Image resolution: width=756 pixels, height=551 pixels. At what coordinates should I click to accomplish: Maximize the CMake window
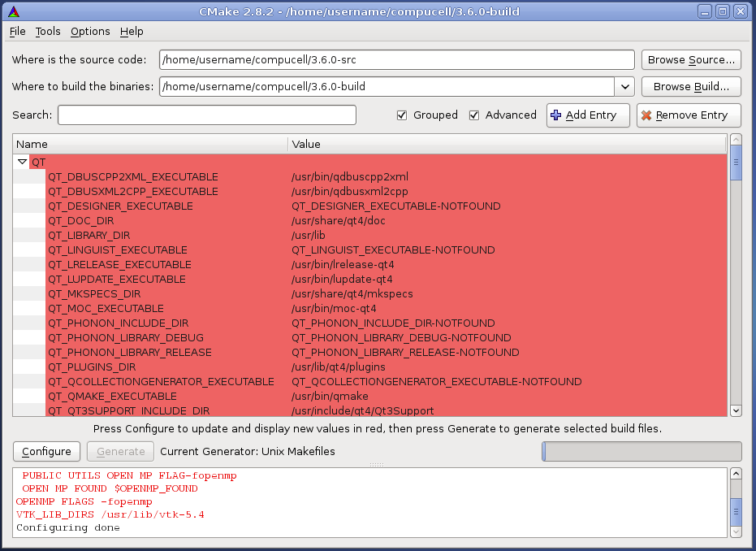coord(723,11)
